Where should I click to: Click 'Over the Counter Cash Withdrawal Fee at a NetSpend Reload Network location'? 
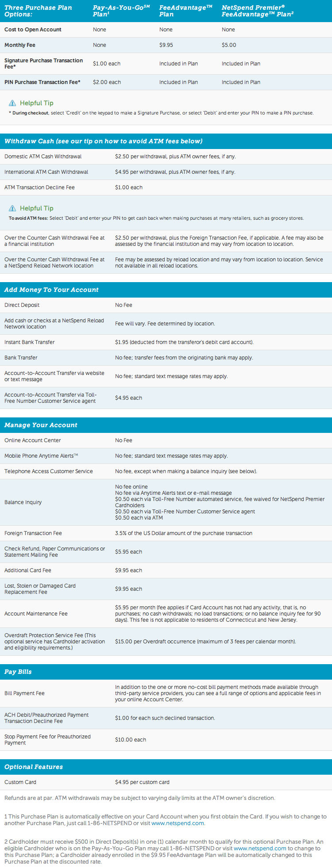54,263
